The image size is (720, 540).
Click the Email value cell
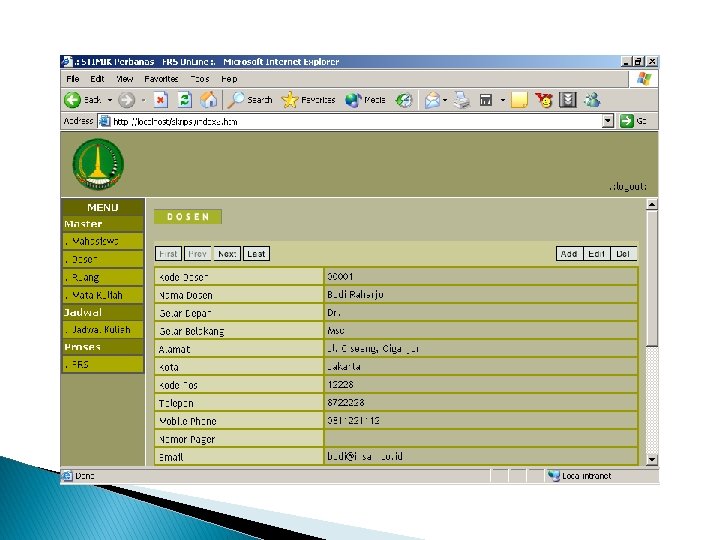click(x=481, y=456)
